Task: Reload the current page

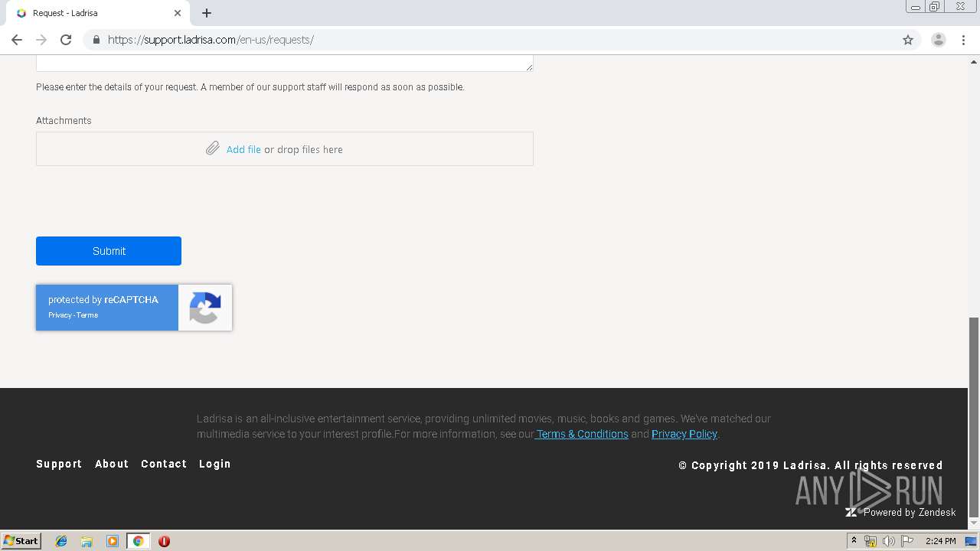Action: pyautogui.click(x=66, y=40)
